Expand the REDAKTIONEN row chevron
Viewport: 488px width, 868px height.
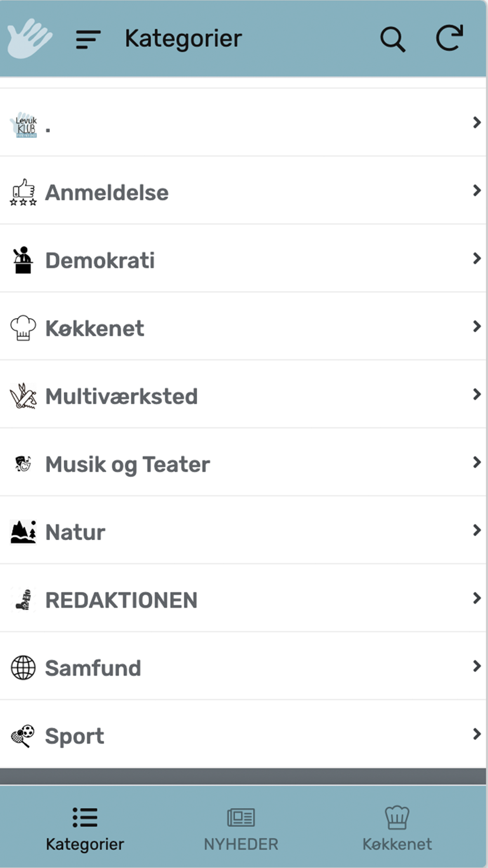pyautogui.click(x=477, y=598)
